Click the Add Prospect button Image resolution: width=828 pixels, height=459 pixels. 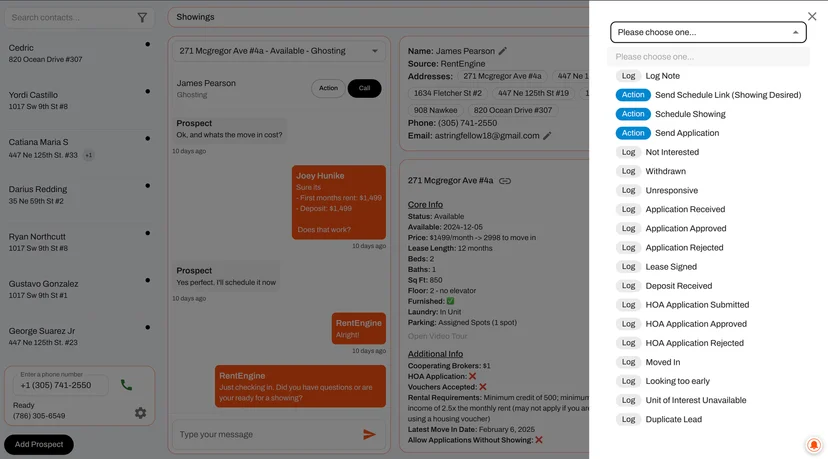click(x=39, y=445)
